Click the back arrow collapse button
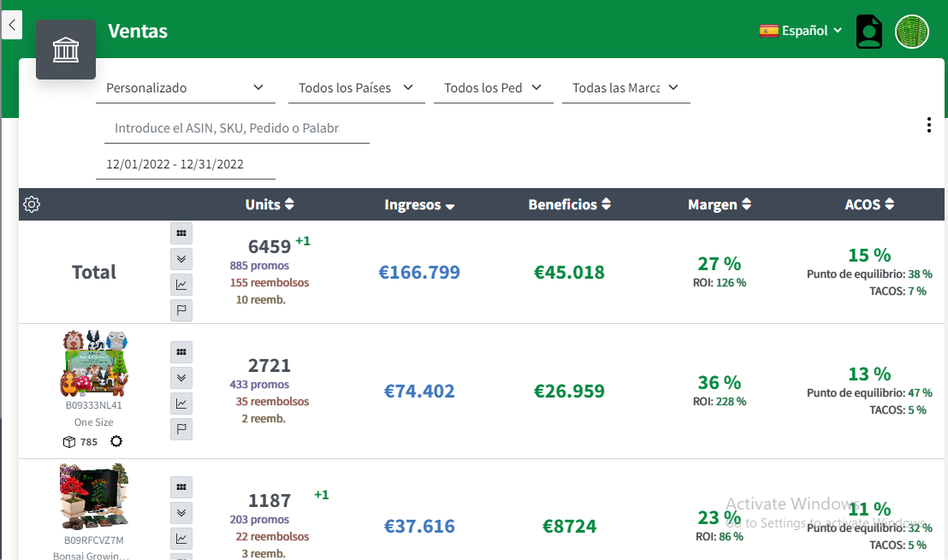The height and width of the screenshot is (560, 948). [11, 25]
